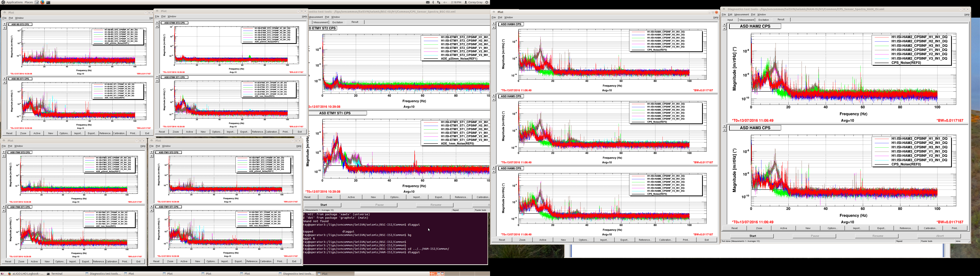
Task: Click the muted volume icon
Action: click(445, 2)
